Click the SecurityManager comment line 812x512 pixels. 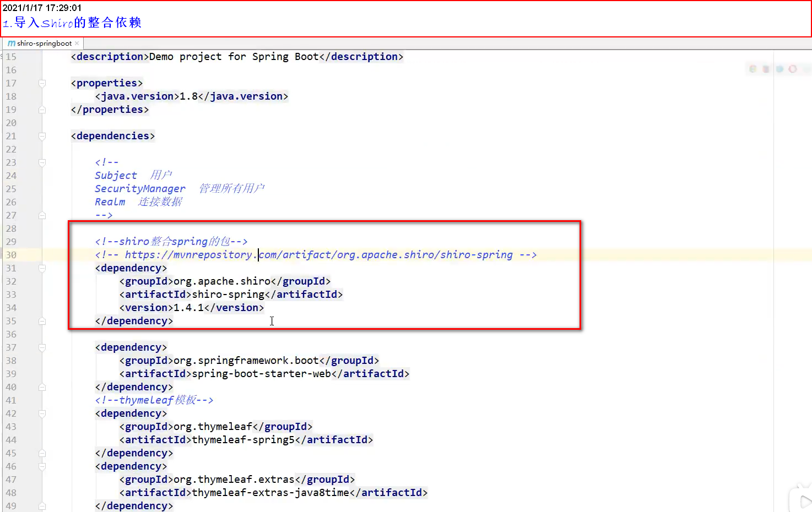(180, 189)
